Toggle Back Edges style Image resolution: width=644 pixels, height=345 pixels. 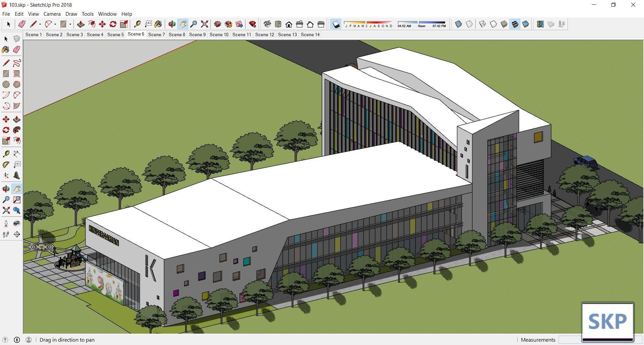[x=469, y=24]
